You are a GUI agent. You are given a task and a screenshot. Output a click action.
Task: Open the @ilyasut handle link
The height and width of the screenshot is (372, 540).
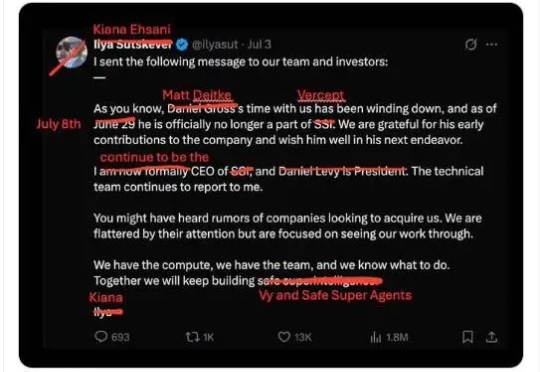pyautogui.click(x=215, y=44)
